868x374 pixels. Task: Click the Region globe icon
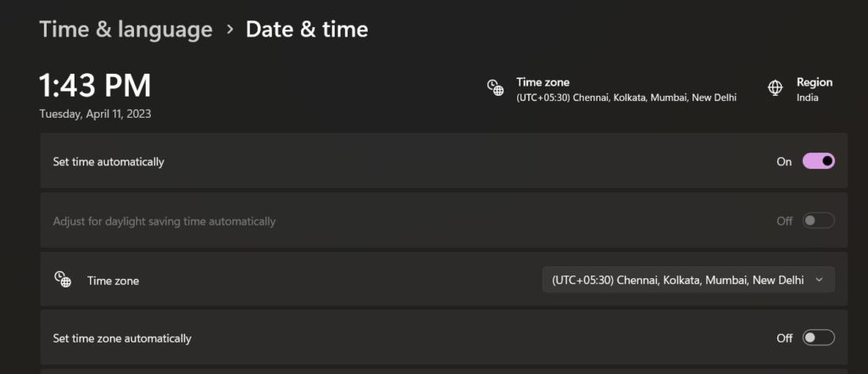[775, 88]
